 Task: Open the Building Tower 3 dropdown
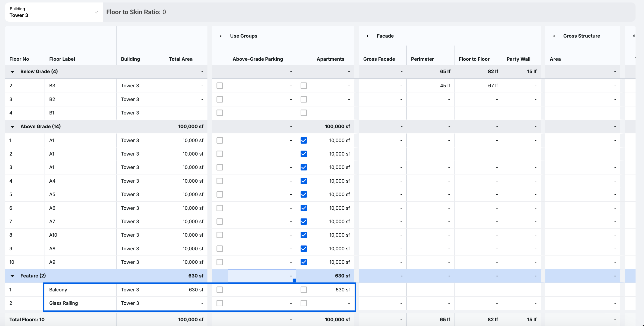[x=54, y=12]
